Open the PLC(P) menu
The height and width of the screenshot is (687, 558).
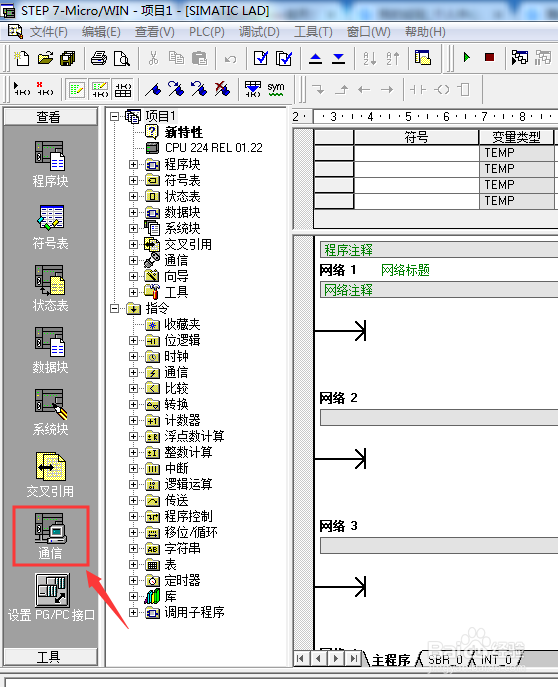tap(207, 32)
